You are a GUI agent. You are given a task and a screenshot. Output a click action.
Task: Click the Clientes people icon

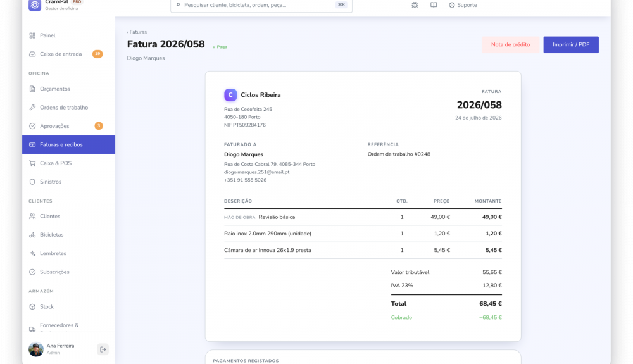pos(32,217)
